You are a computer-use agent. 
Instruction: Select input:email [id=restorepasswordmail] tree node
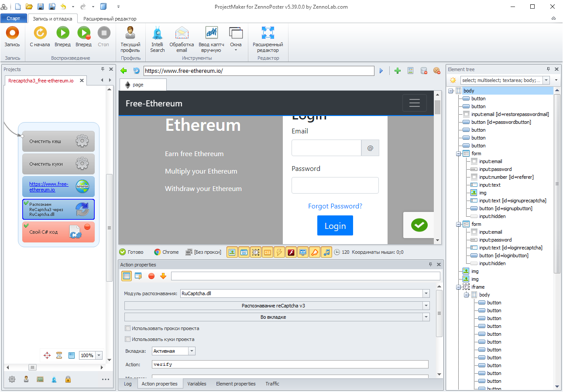pos(510,114)
